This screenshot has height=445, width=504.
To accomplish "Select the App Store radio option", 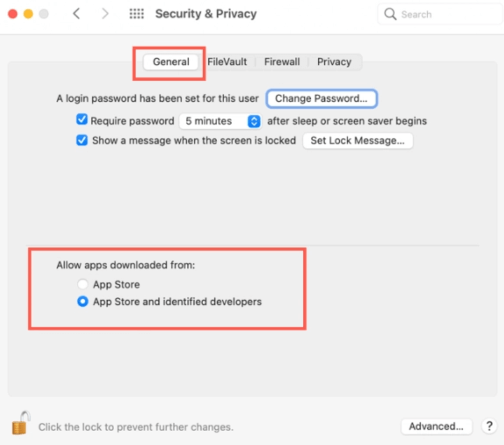I will pos(83,284).
